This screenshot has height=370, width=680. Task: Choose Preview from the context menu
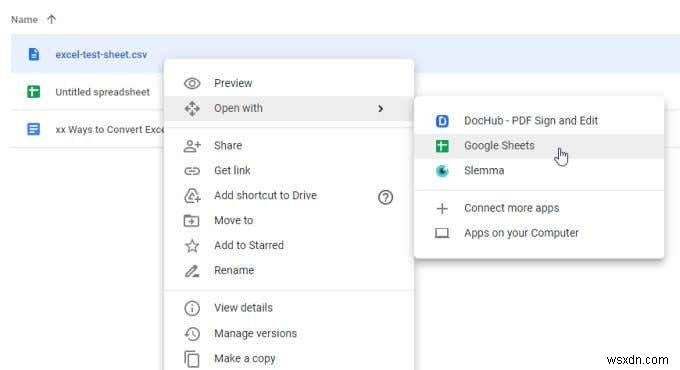coord(289,83)
